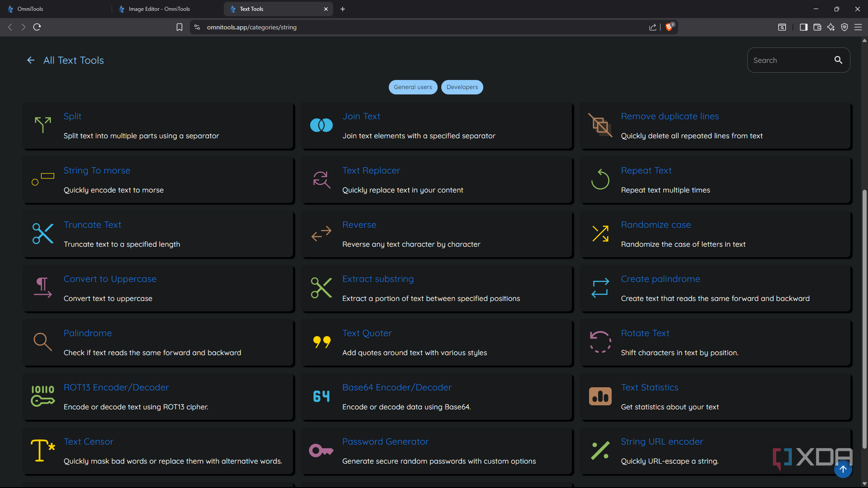Click the Text Replacer icon

[x=321, y=179]
